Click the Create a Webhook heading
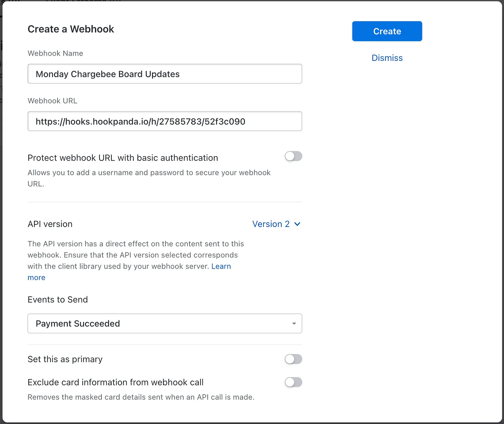 (71, 29)
